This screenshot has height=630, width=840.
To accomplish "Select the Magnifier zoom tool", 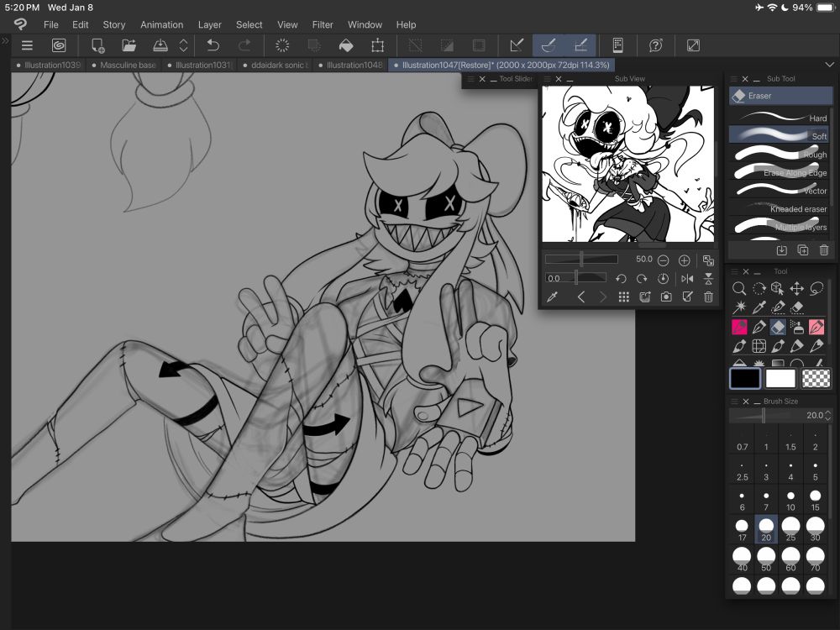I will [739, 288].
